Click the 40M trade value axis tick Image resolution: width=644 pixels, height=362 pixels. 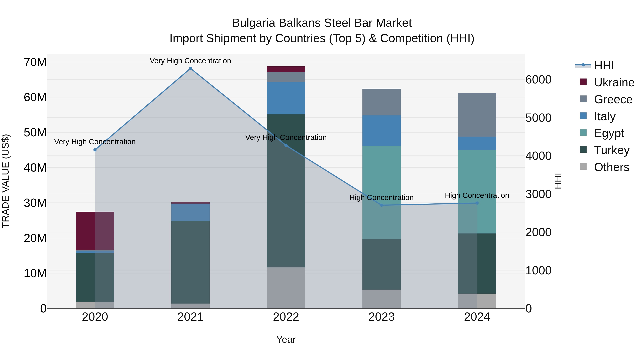pos(35,168)
